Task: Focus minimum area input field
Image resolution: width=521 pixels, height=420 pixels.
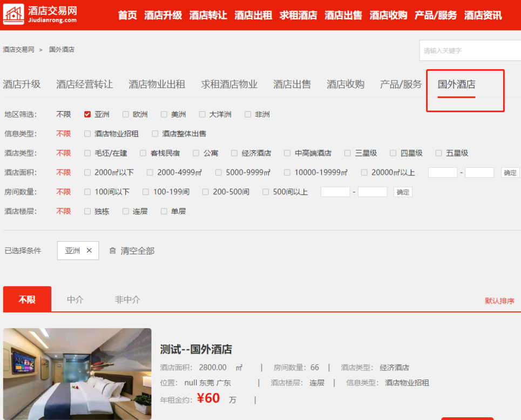Action: pyautogui.click(x=443, y=172)
